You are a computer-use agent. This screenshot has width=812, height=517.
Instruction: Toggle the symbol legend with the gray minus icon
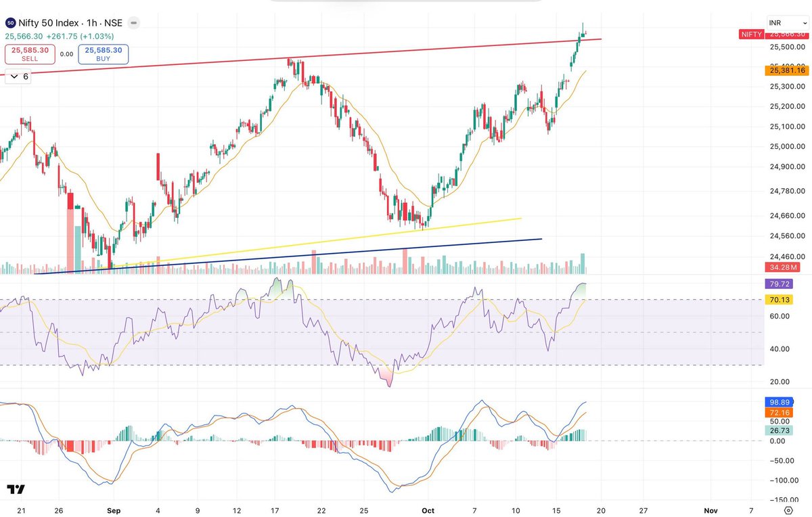point(133,22)
